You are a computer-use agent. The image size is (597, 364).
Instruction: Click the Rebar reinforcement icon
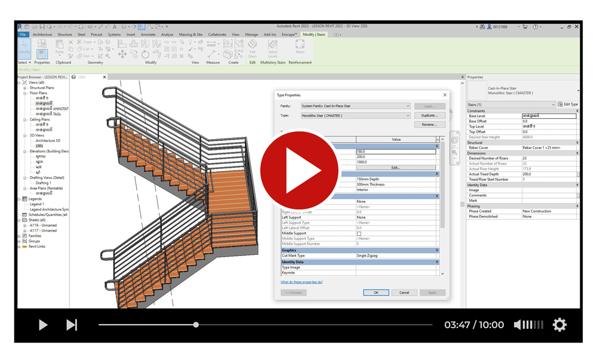click(300, 48)
